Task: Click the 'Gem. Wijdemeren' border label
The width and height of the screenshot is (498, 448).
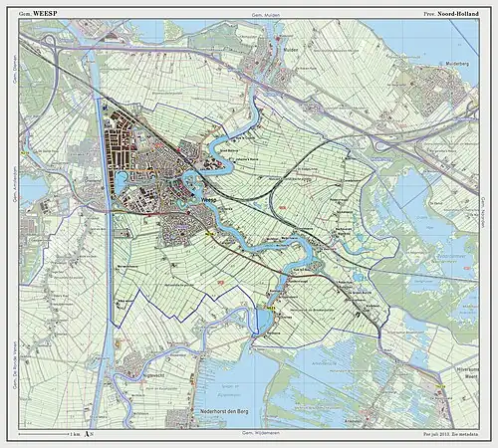Action: pos(261,433)
